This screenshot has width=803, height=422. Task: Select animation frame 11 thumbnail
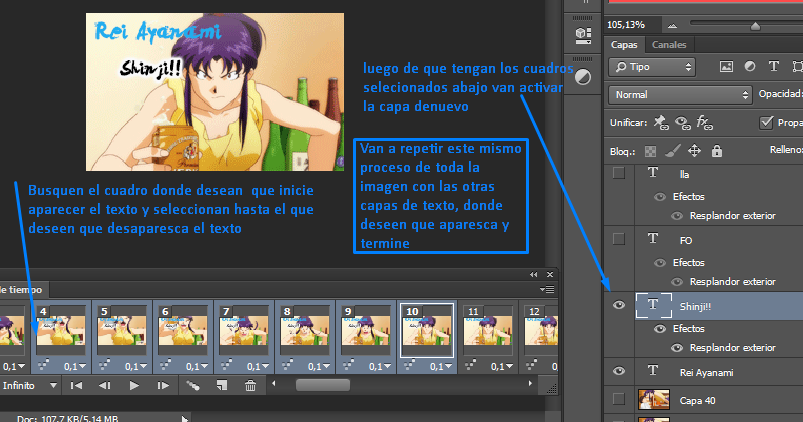[x=488, y=330]
